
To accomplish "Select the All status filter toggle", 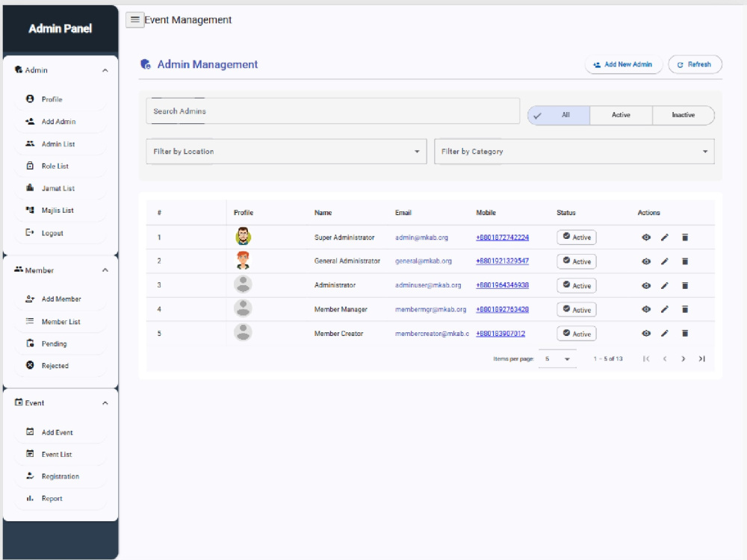I will point(559,115).
